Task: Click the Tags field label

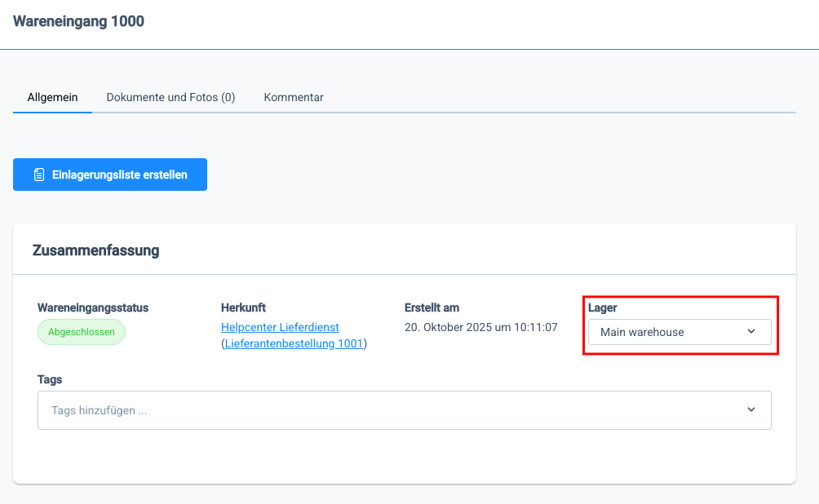Action: [50, 379]
